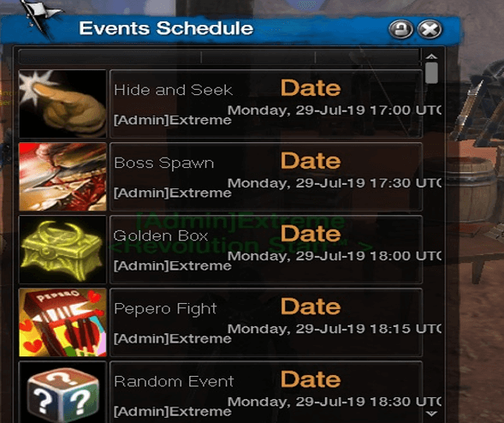Open the Golden Box chest icon
Image resolution: width=504 pixels, height=423 pixels.
(x=62, y=249)
